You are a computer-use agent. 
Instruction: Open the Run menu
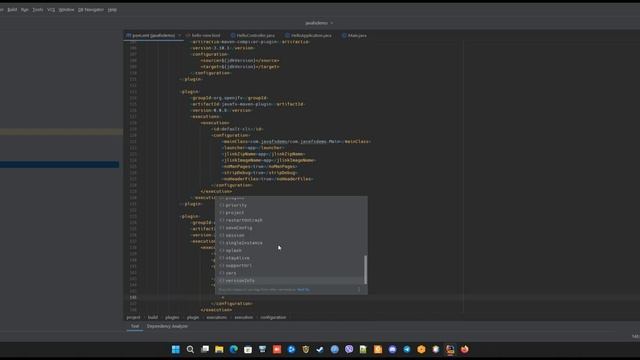[24, 9]
